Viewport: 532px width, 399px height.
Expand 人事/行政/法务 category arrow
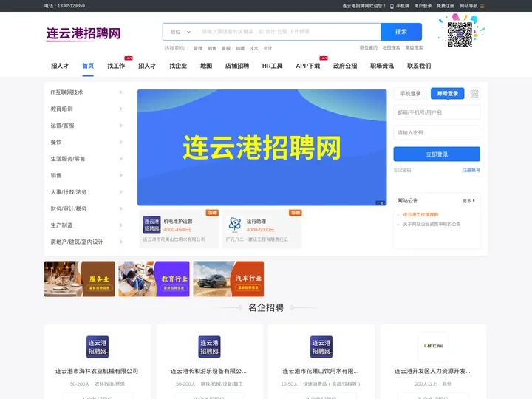120,192
